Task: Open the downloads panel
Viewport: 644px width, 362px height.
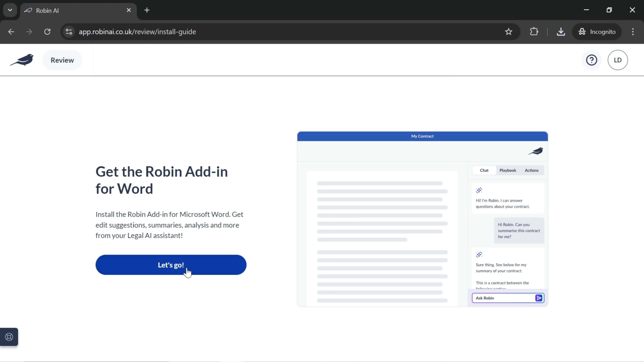Action: click(561, 32)
